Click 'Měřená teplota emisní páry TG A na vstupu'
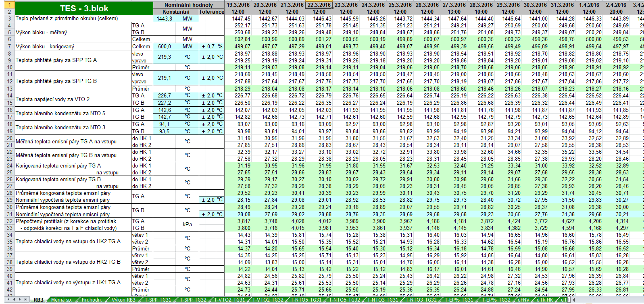This screenshot has width=644, height=304. (66, 141)
